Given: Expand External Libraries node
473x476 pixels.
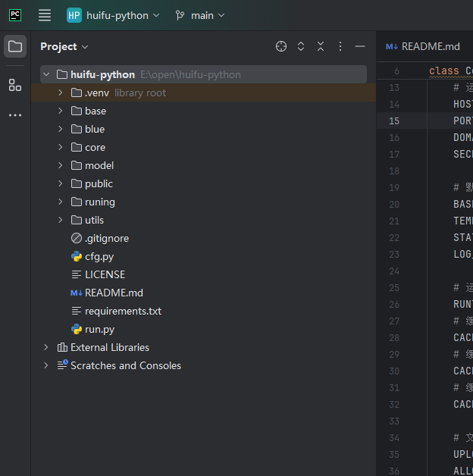Looking at the screenshot, I should tap(46, 347).
